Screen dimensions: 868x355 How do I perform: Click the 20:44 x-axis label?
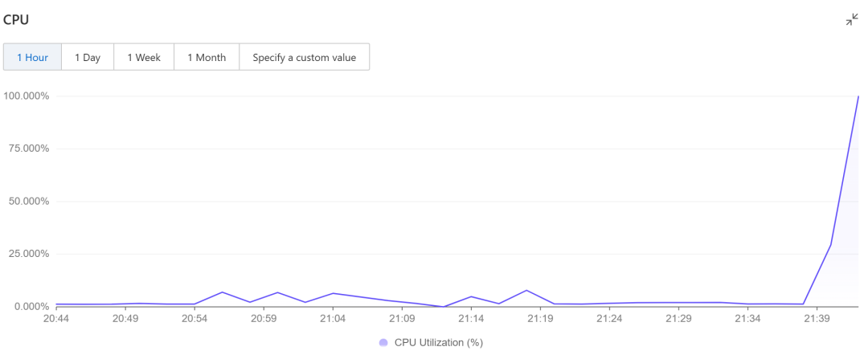[56, 319]
